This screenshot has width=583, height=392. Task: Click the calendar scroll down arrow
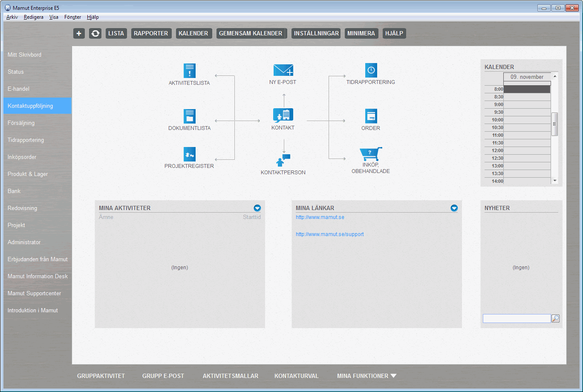click(555, 181)
